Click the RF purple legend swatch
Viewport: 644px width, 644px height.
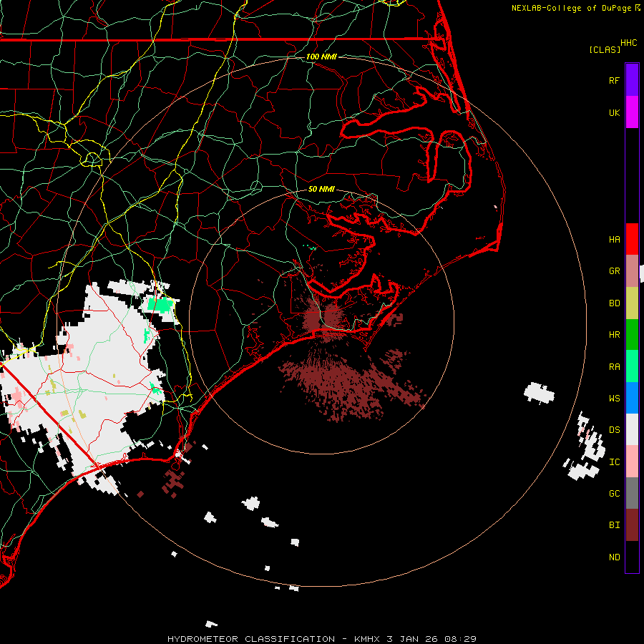coord(632,80)
